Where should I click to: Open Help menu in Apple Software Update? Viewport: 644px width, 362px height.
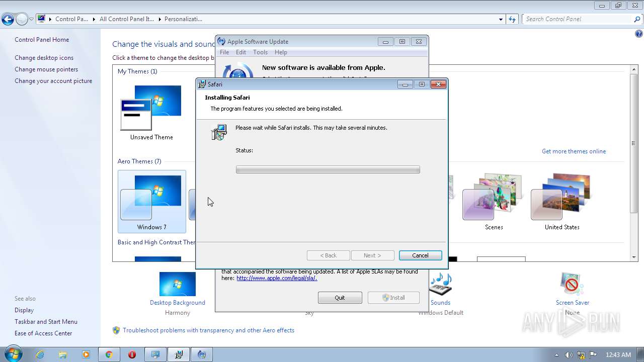[x=281, y=52]
